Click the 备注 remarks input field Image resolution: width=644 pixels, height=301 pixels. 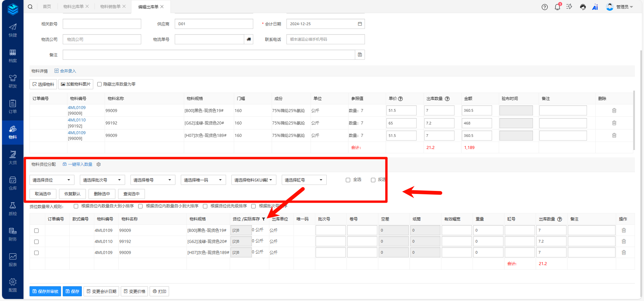coord(209,55)
